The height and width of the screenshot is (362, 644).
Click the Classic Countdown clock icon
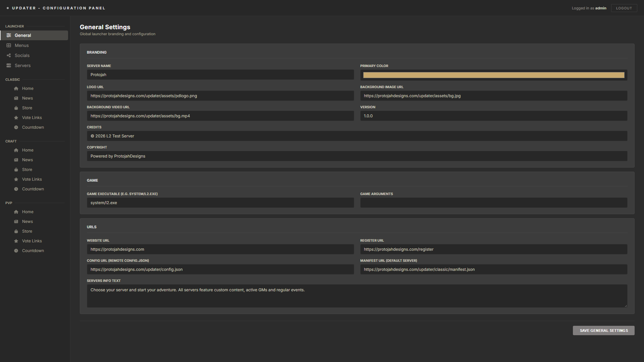16,127
